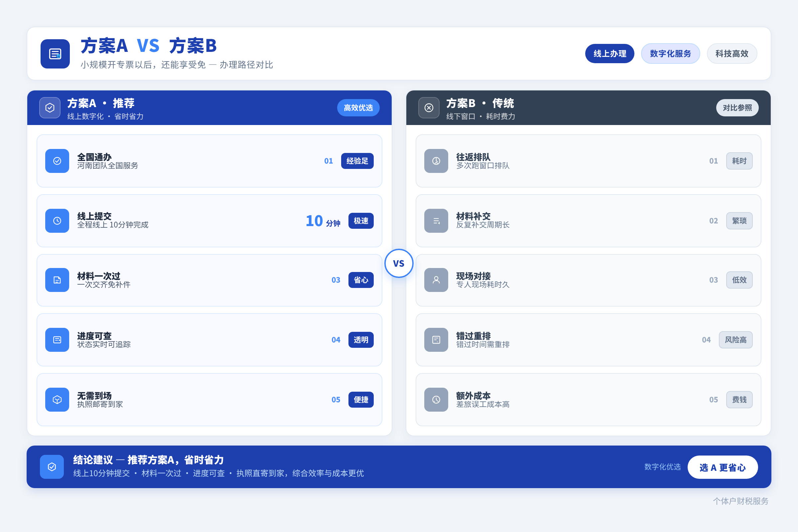This screenshot has width=798, height=532.
Task: Click the clock icon in 线上提交 row
Action: click(x=57, y=220)
